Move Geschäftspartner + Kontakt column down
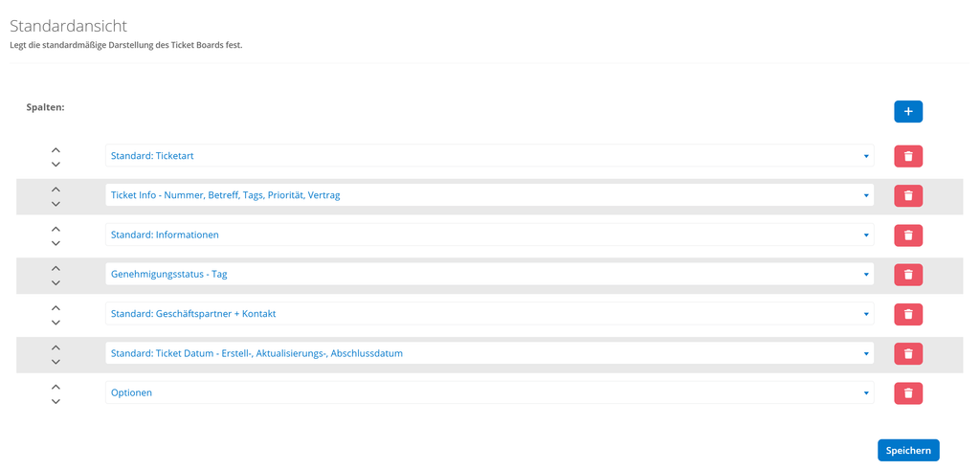This screenshot has width=980, height=470. [x=56, y=322]
